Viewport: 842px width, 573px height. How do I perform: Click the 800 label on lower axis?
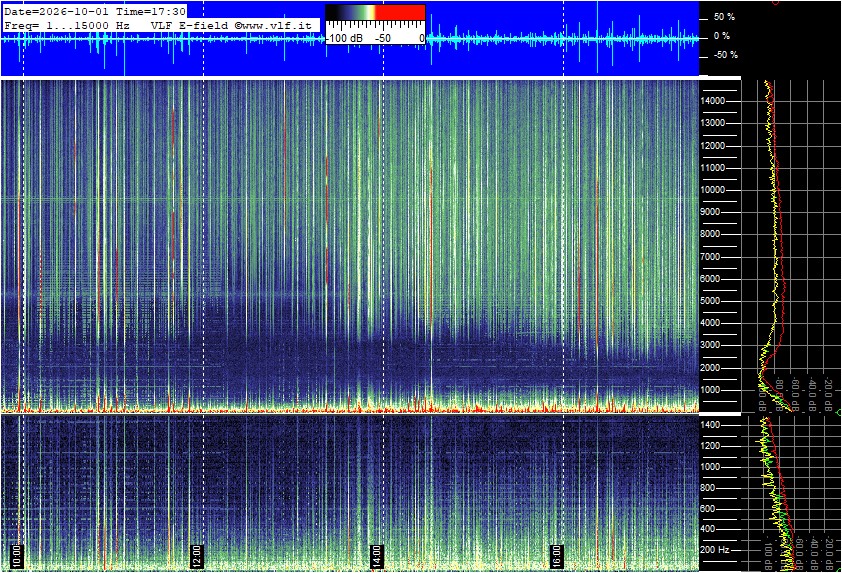tap(708, 488)
